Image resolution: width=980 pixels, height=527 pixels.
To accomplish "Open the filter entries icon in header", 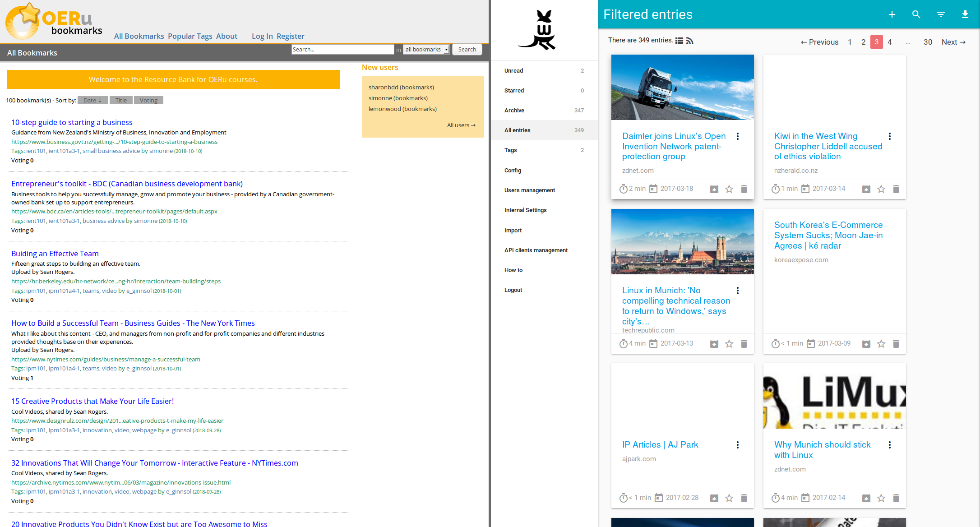I will coord(941,14).
